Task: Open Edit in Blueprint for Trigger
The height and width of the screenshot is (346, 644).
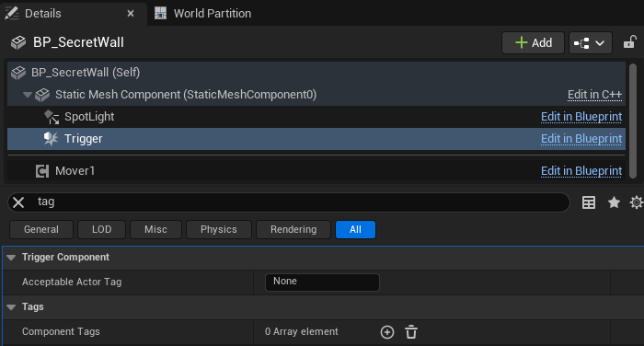Action: tap(581, 139)
